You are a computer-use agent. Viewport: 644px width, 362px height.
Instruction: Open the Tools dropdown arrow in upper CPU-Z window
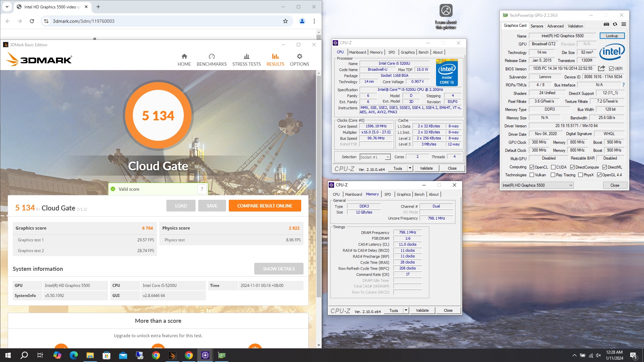click(x=410, y=168)
